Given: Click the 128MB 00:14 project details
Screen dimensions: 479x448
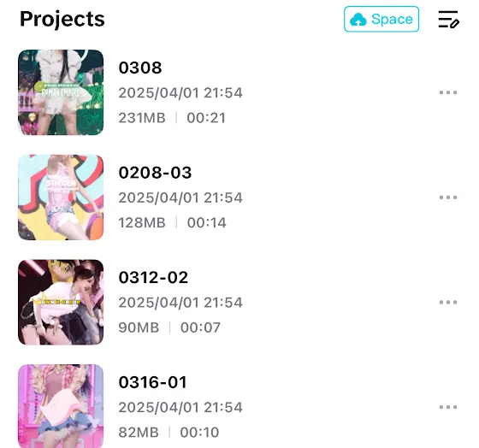Looking at the screenshot, I should tap(172, 222).
